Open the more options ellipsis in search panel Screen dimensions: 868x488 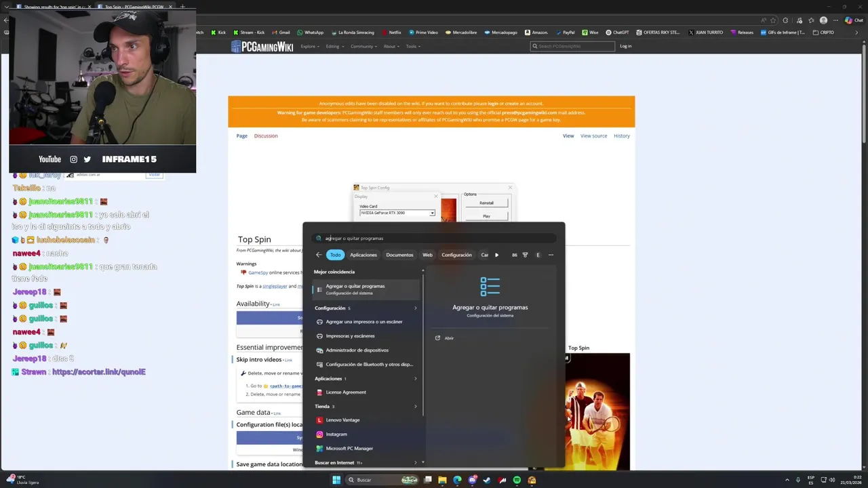[551, 255]
